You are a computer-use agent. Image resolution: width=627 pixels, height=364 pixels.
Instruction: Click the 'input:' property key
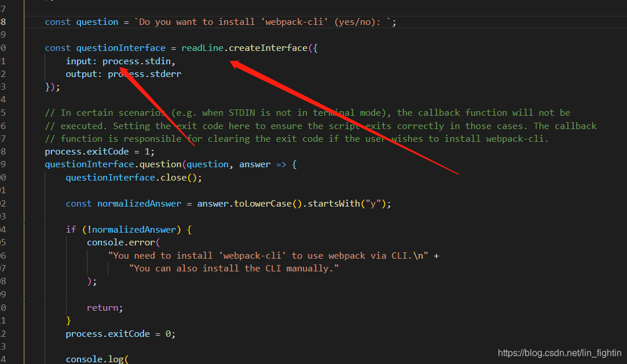81,61
